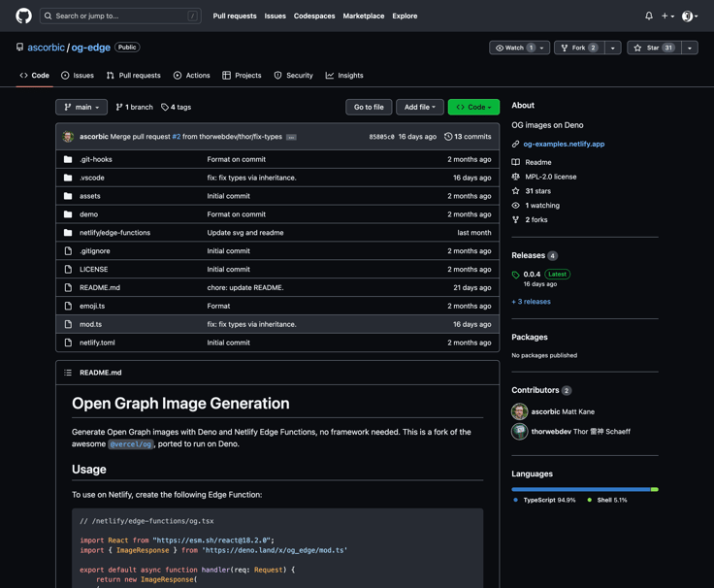Open the netlify.toml file

[x=97, y=343]
